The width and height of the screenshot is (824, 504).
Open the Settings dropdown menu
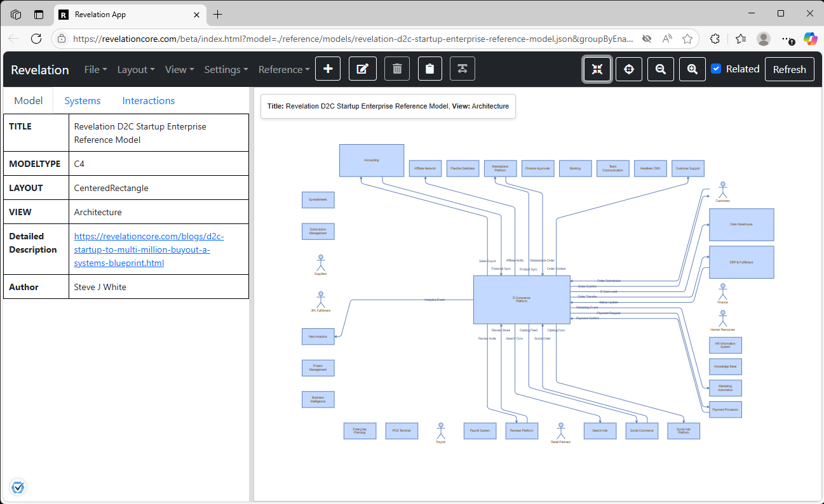(x=226, y=69)
